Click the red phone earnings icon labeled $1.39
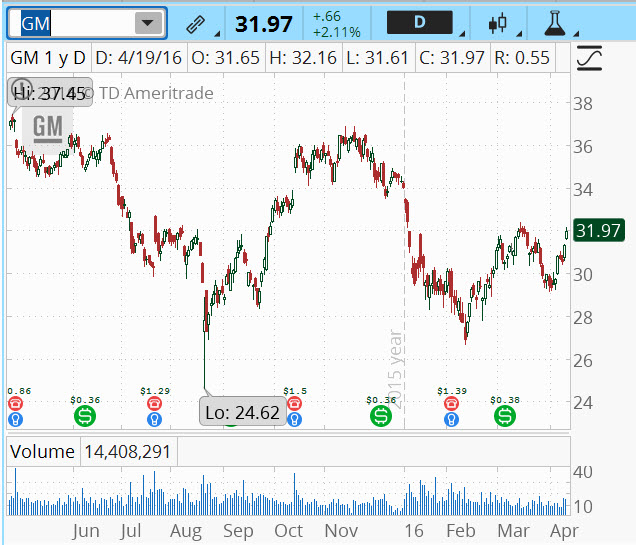Image resolution: width=636 pixels, height=545 pixels. [451, 403]
